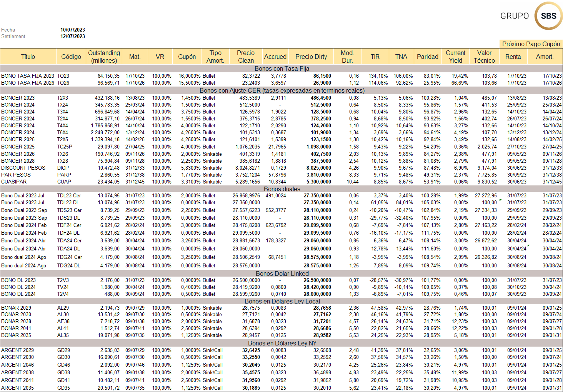The width and height of the screenshot is (563, 392).
Task: Select the Settlement date 12/07/2023
Action: click(73, 36)
